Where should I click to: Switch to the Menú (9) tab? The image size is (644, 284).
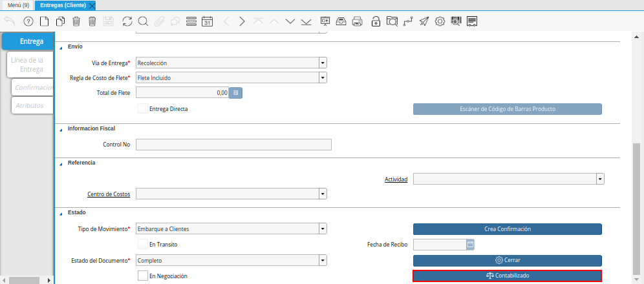(18, 5)
